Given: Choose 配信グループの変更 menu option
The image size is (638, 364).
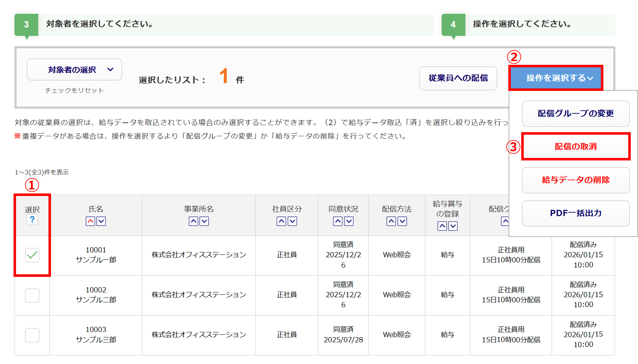Looking at the screenshot, I should point(575,114).
